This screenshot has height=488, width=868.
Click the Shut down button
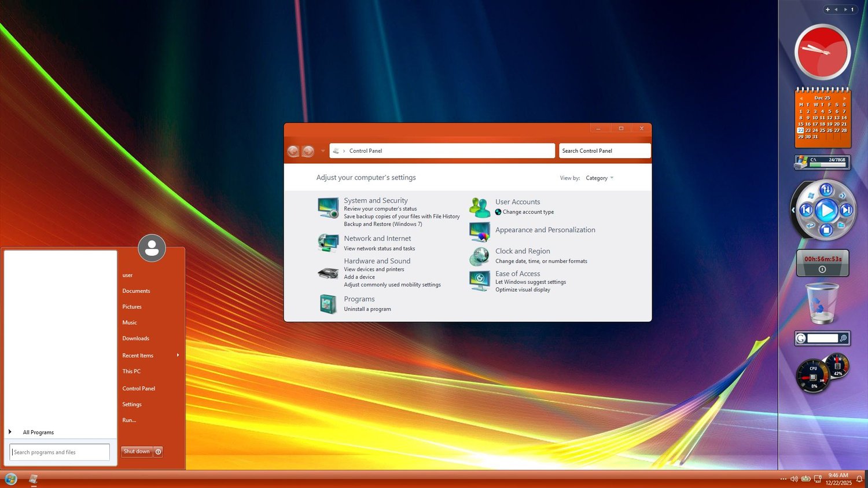[x=137, y=452]
